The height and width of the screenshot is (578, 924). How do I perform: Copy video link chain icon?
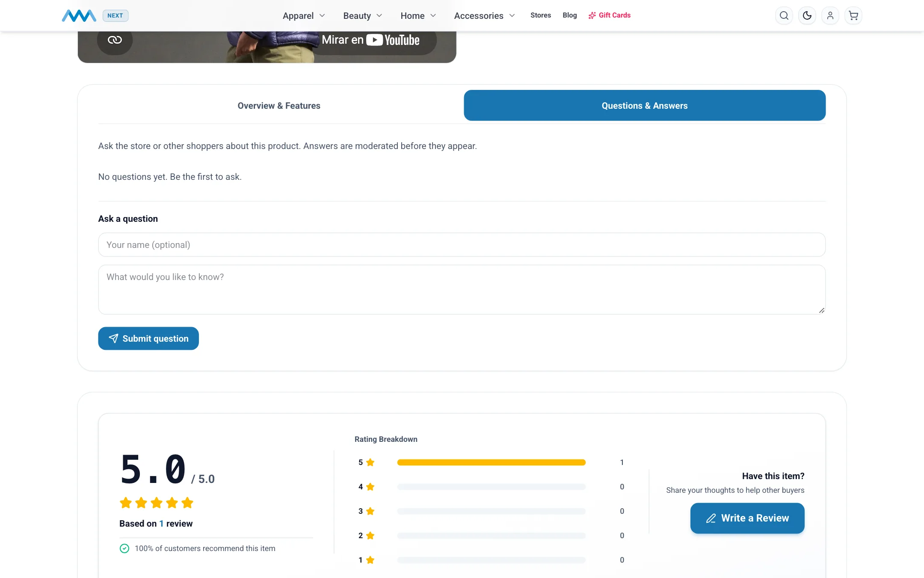[x=115, y=40]
